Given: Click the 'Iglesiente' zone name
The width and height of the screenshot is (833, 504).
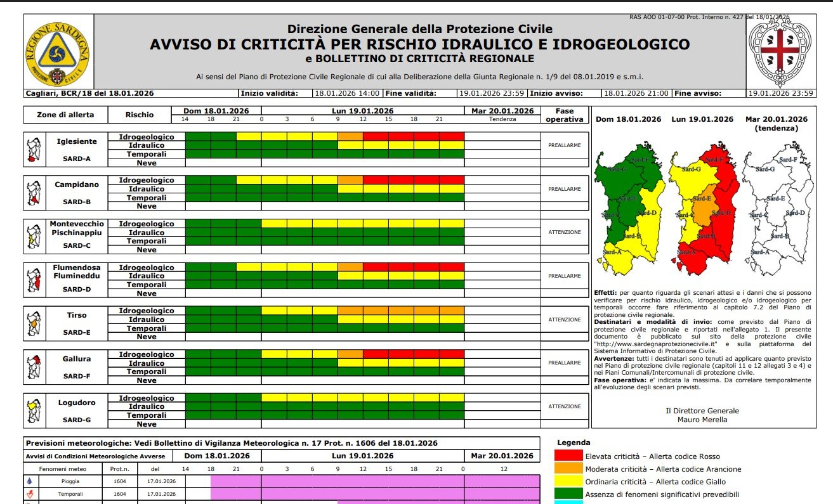Looking at the screenshot, I should point(77,141).
